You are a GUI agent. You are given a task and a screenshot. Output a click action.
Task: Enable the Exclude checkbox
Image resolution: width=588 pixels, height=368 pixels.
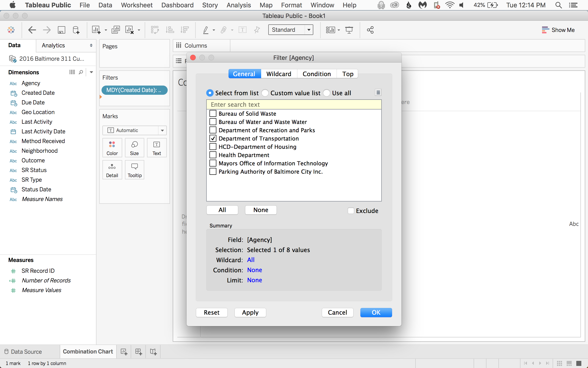click(x=351, y=210)
